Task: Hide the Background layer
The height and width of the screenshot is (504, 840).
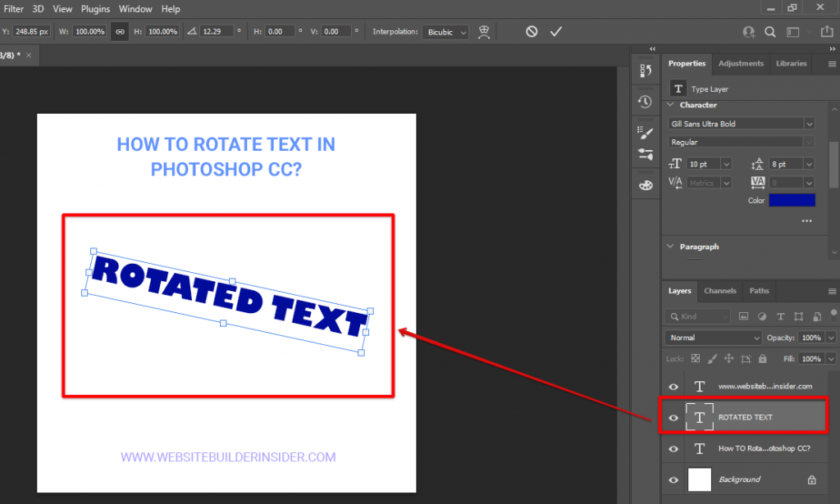Action: 673,479
